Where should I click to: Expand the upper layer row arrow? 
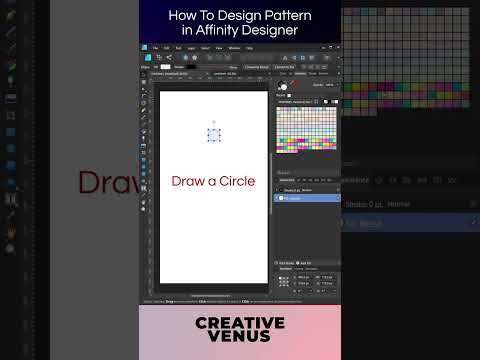point(276,190)
